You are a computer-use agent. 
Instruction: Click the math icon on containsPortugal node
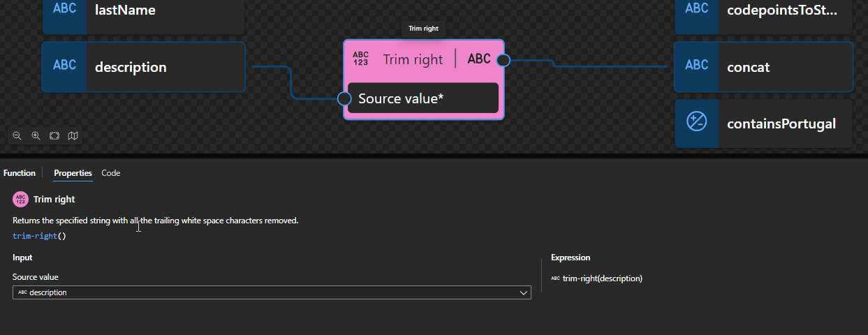696,122
